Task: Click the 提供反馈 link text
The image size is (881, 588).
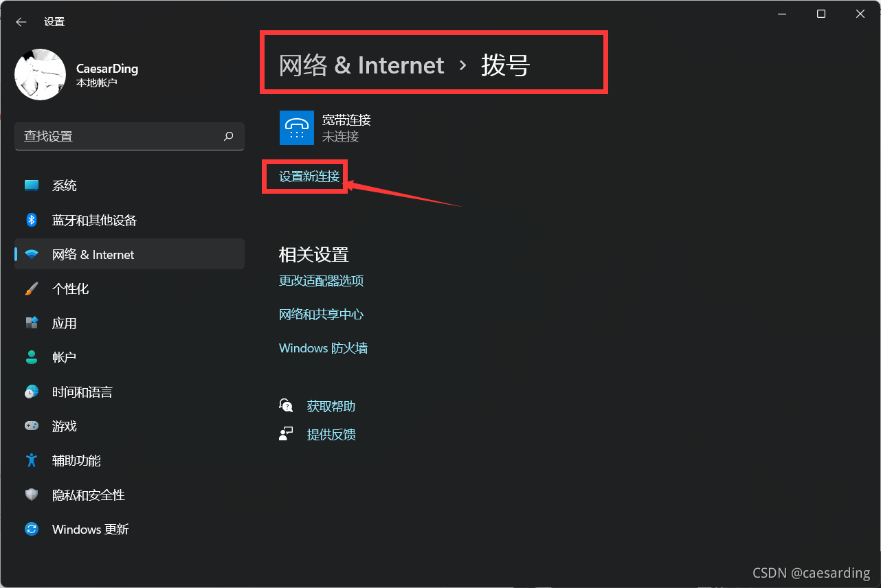Action: [x=331, y=434]
